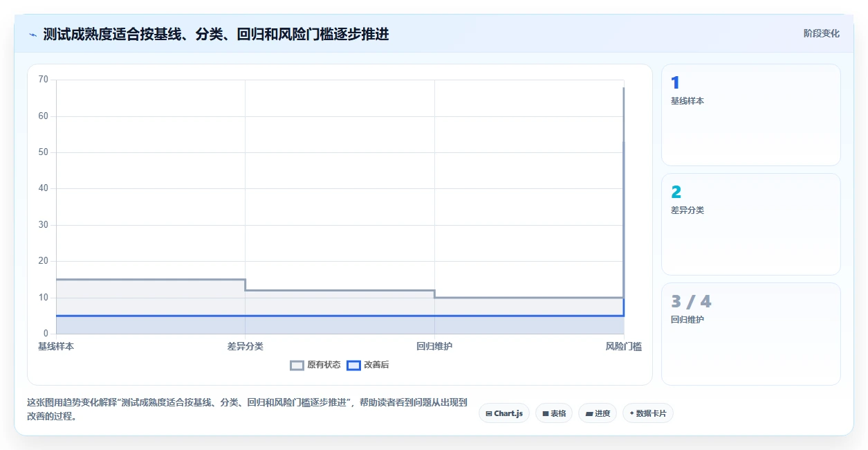Image resolution: width=868 pixels, height=450 pixels.
Task: Click the 30 y-axis tick label
Action: (x=44, y=225)
